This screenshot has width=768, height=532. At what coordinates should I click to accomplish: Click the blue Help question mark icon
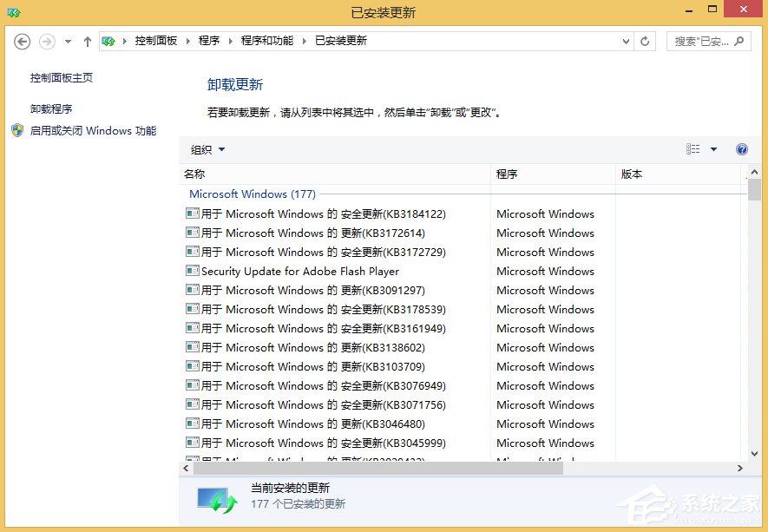click(x=742, y=149)
